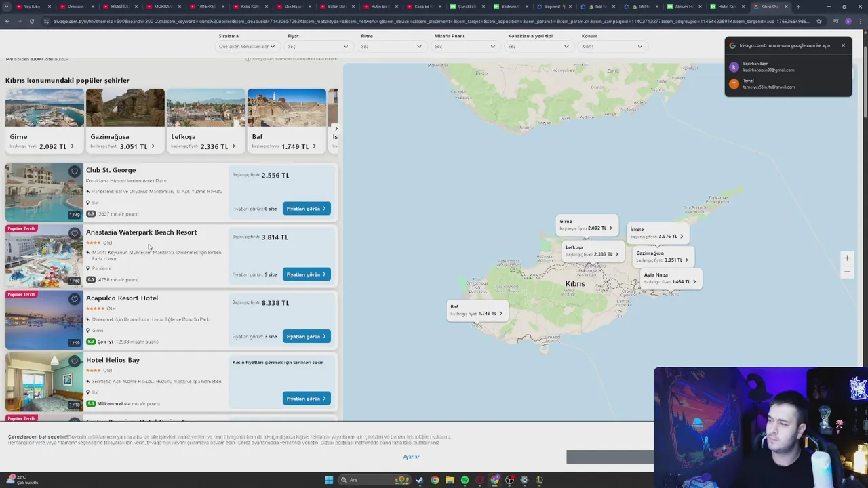Screen dimensions: 868x488
Task: Click the Girne map price marker
Action: tap(587, 225)
